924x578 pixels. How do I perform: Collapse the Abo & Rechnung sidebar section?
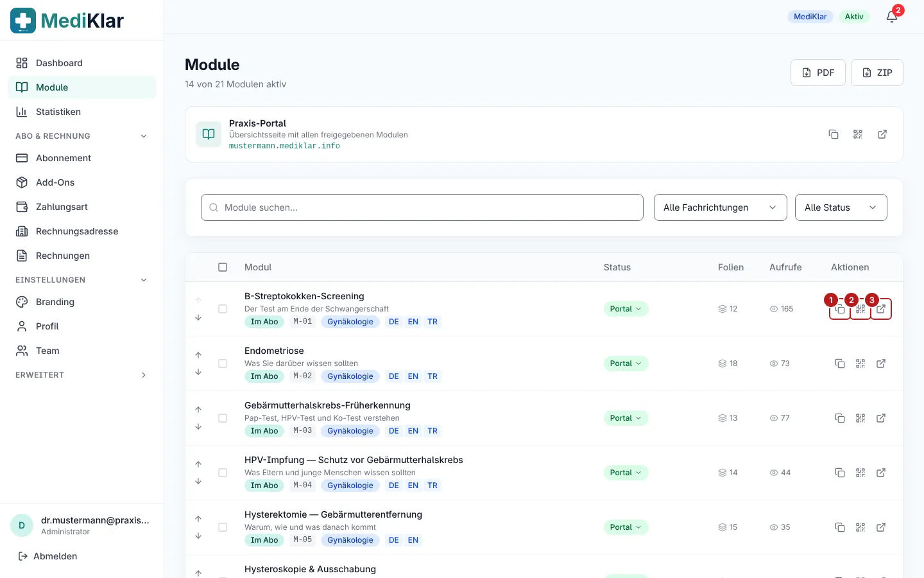pyautogui.click(x=82, y=136)
